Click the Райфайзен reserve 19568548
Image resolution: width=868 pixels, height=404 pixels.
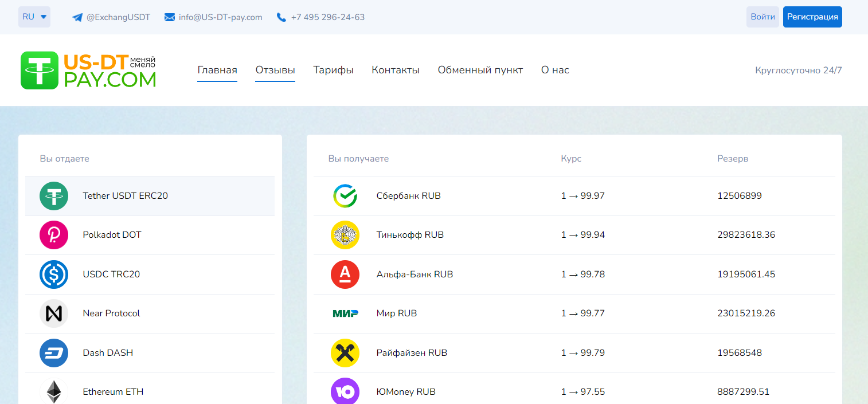point(740,353)
